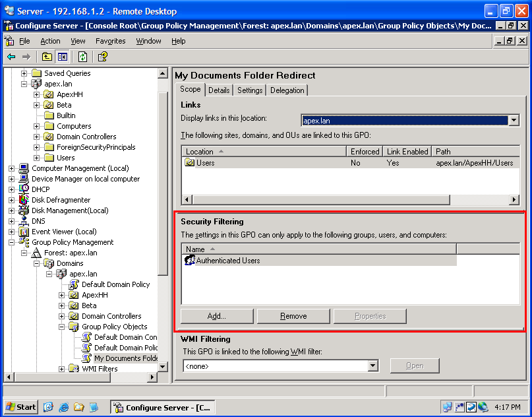Click the Remove button

click(x=293, y=316)
